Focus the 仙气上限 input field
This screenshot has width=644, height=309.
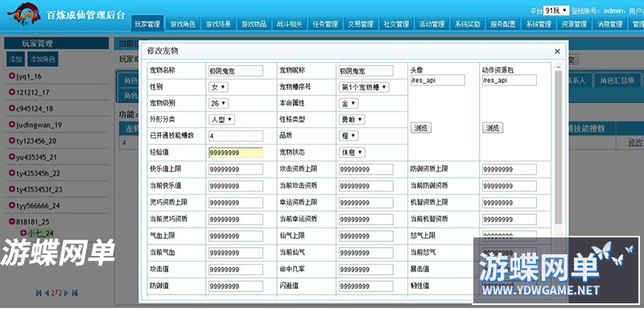366,236
